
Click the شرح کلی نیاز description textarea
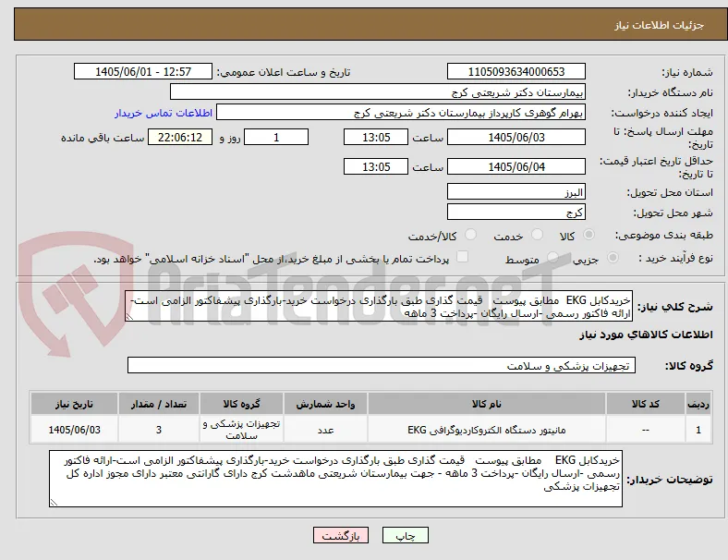click(x=379, y=307)
